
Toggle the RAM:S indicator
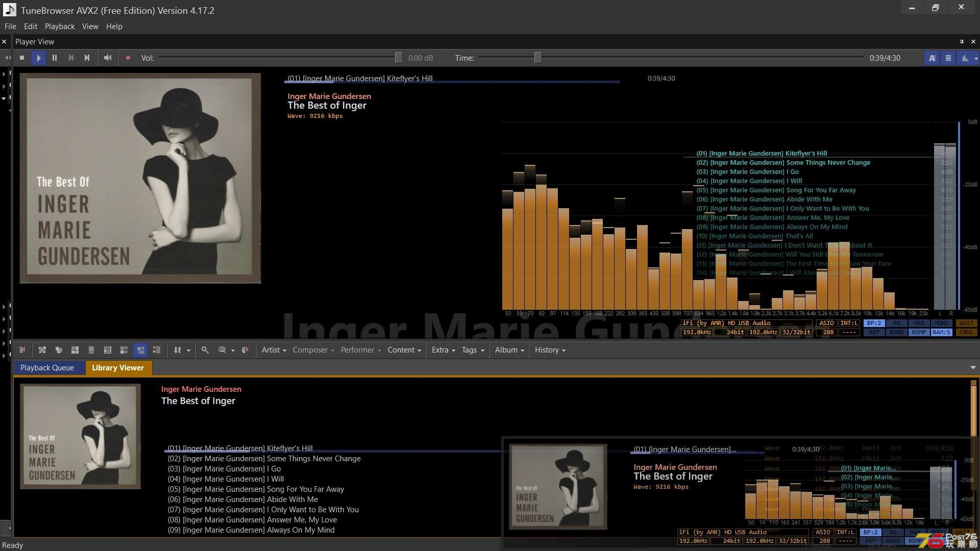click(x=941, y=332)
